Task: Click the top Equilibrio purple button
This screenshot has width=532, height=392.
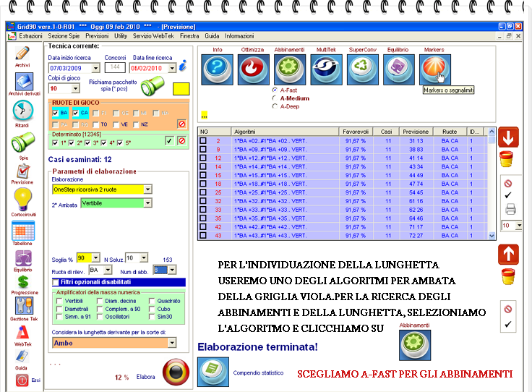Action: (x=399, y=69)
